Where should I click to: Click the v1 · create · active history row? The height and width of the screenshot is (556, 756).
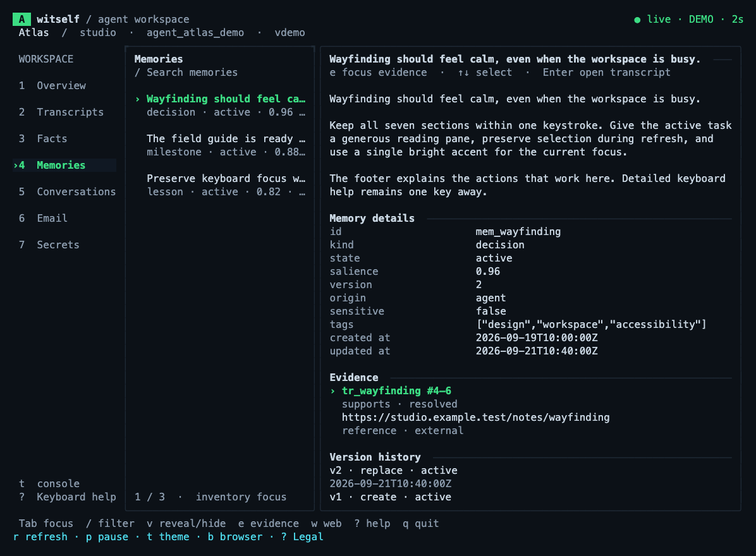point(391,497)
